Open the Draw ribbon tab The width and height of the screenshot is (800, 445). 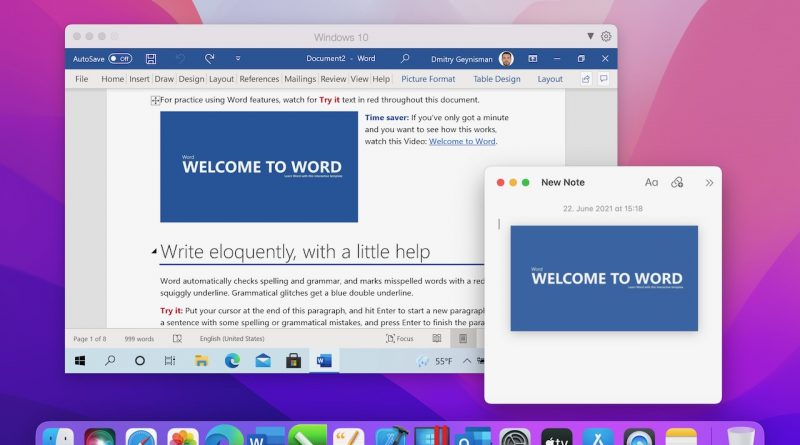click(x=164, y=79)
